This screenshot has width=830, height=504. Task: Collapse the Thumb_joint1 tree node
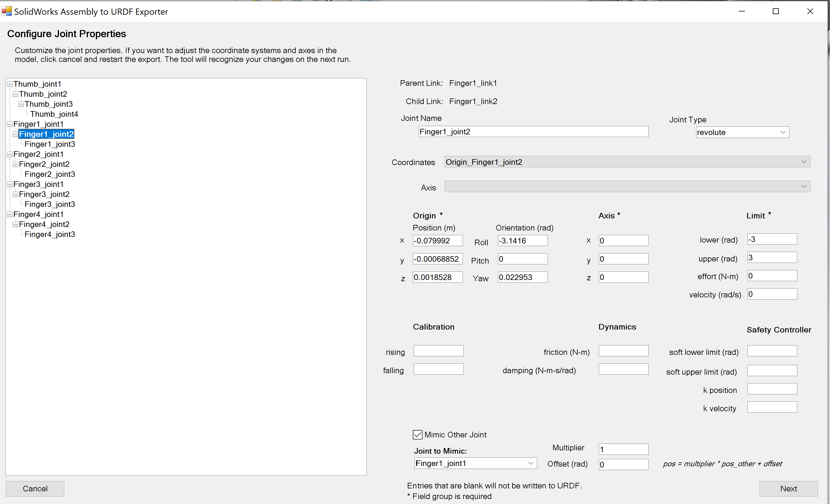pyautogui.click(x=10, y=84)
